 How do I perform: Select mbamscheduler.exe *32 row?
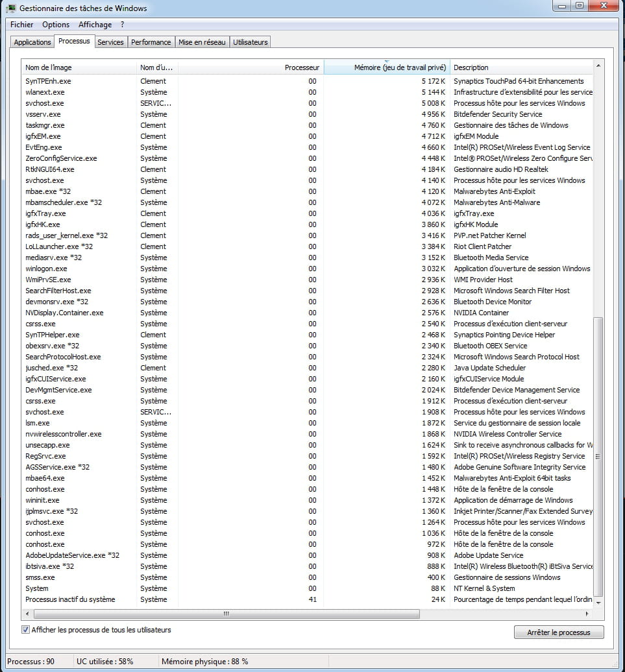pyautogui.click(x=307, y=202)
